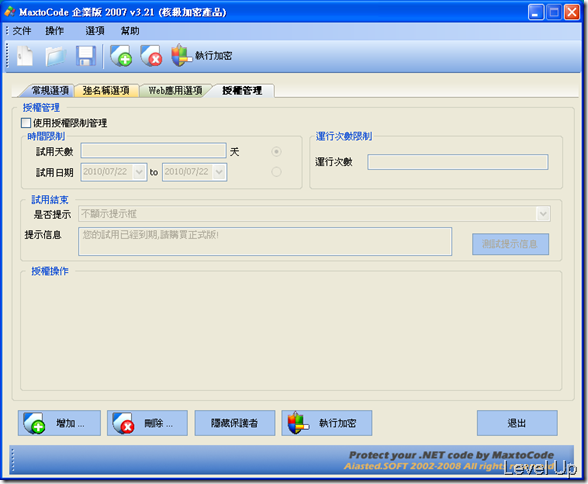This screenshot has width=588, height=484.
Task: Click toolbar remove icon with red X
Action: point(151,56)
